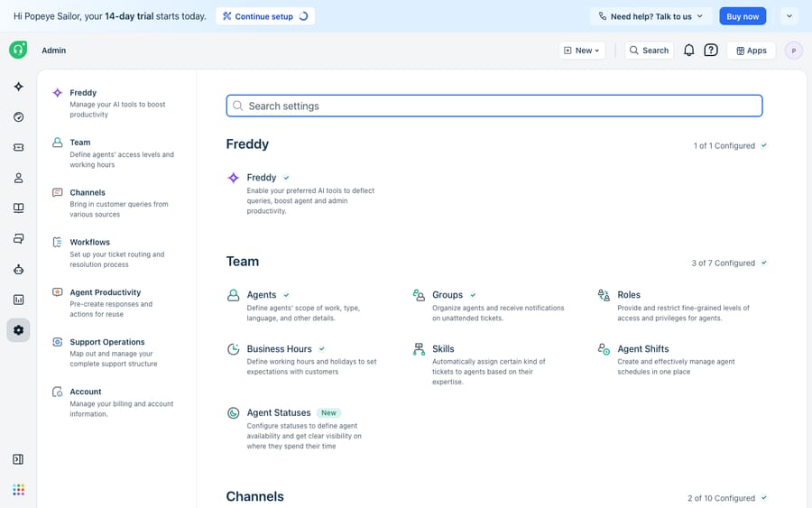The image size is (812, 508).
Task: Open the Agent Statuses settings link
Action: [x=279, y=412]
